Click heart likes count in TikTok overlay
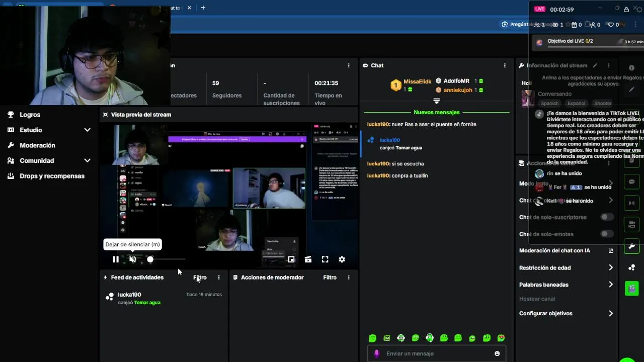This screenshot has height=362, width=644. (x=614, y=25)
